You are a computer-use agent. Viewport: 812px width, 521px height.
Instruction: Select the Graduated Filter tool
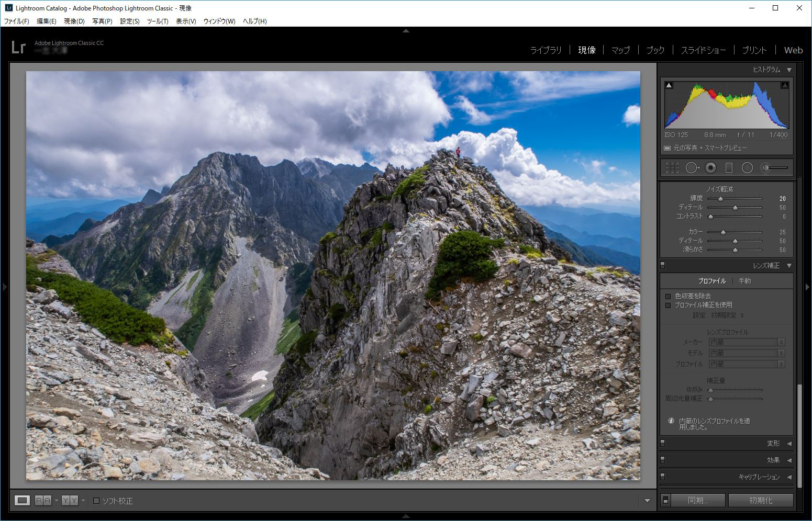tap(729, 167)
